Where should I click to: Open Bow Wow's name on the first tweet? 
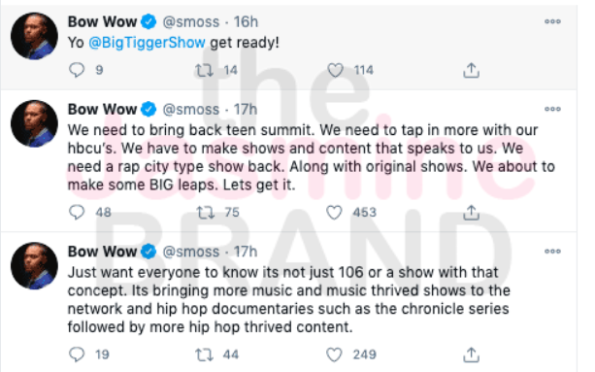102,22
